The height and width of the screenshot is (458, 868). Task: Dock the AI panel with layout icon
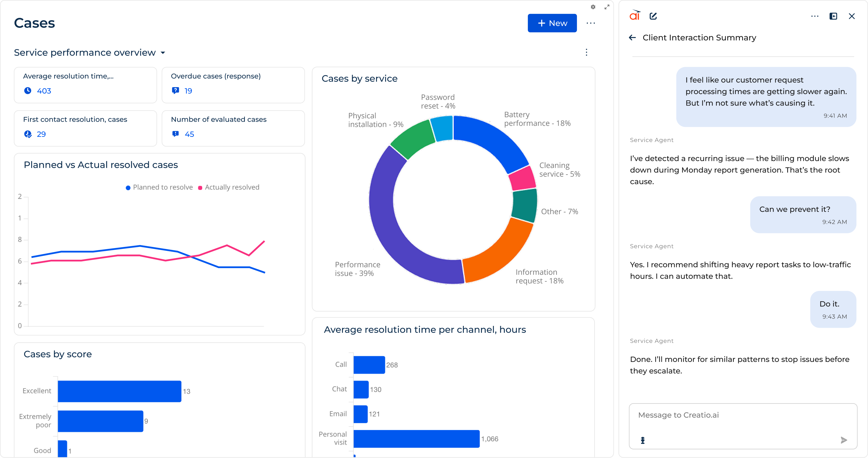coord(833,16)
